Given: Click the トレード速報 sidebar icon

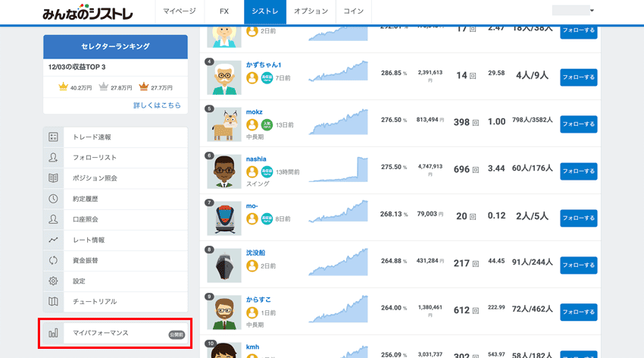Looking at the screenshot, I should tap(53, 137).
